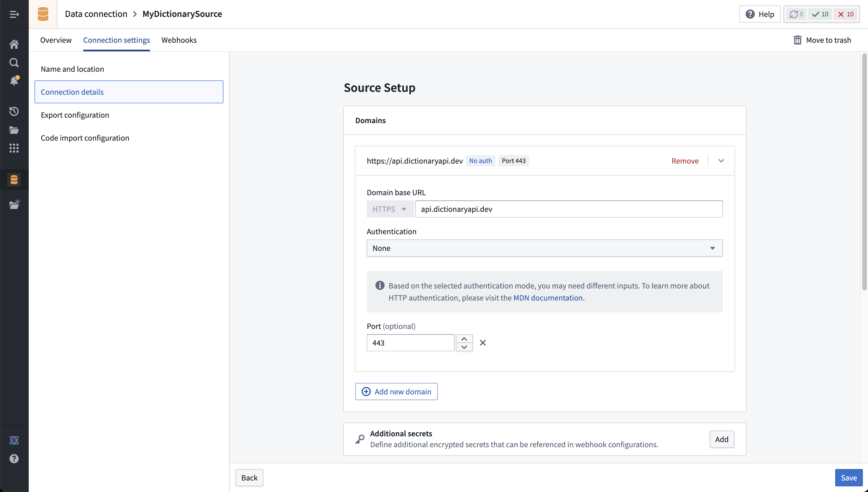Viewport: 868px width, 492px height.
Task: Click the Back button
Action: pos(249,477)
